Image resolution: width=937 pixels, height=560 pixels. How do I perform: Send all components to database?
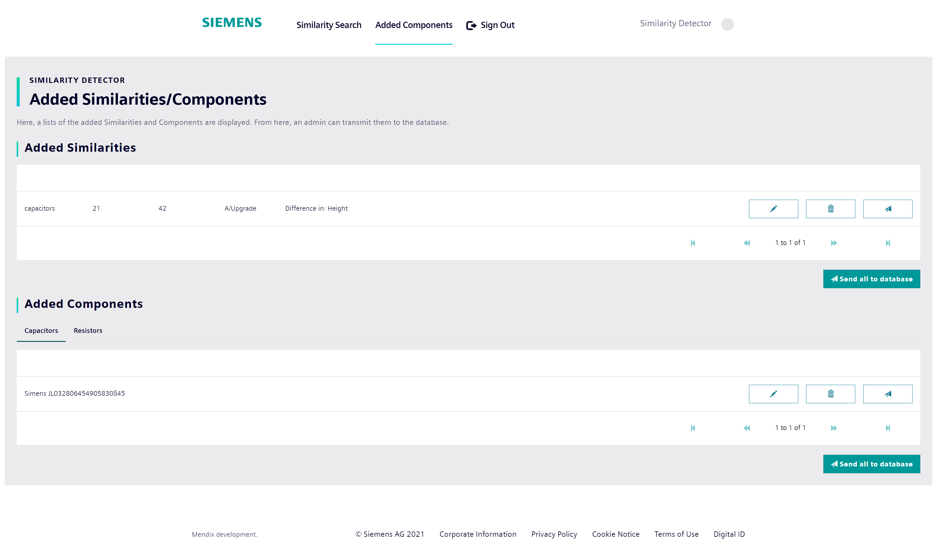(872, 463)
